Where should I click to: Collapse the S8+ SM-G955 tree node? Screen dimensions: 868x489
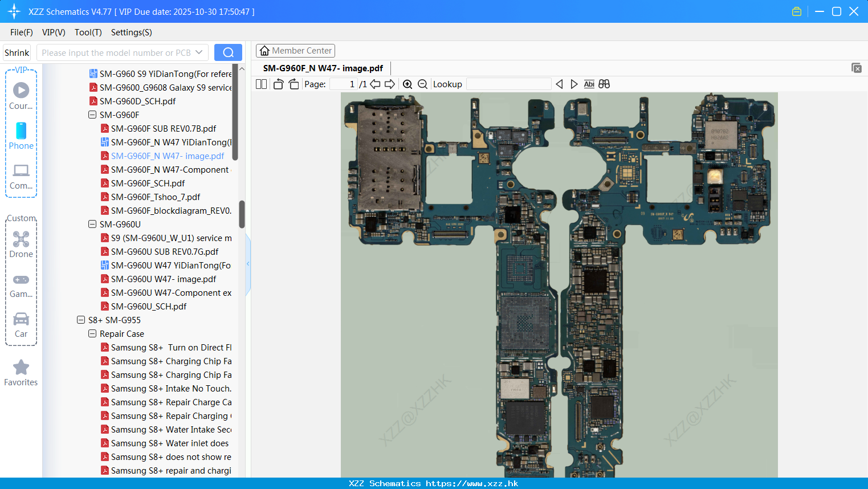point(81,320)
